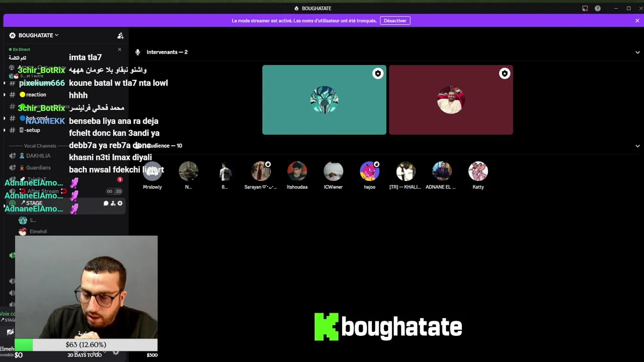Click the $500 goal amount text
Viewport: 644px width, 362px height.
[x=152, y=355]
